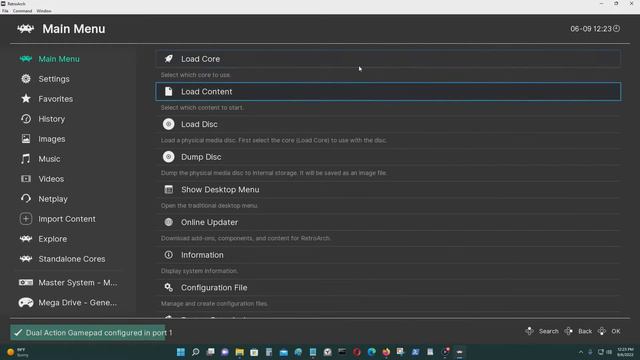Open Standalone Cores label in the sidebar

click(x=72, y=259)
